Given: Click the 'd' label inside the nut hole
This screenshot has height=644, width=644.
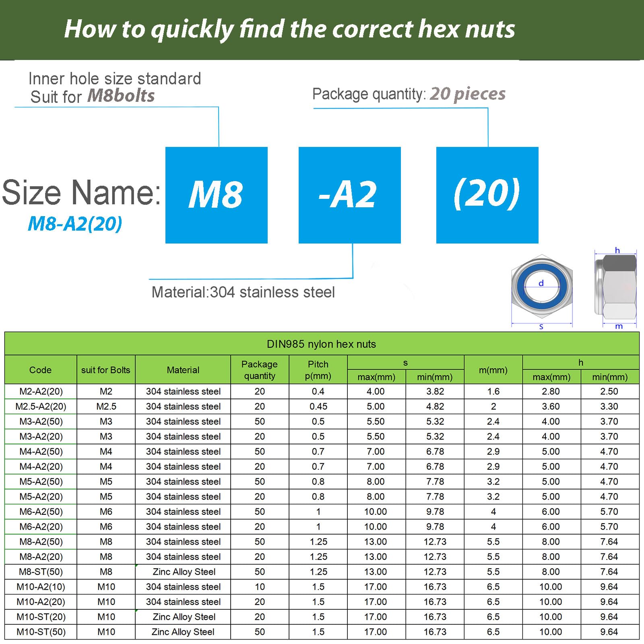Looking at the screenshot, I should pyautogui.click(x=541, y=283).
